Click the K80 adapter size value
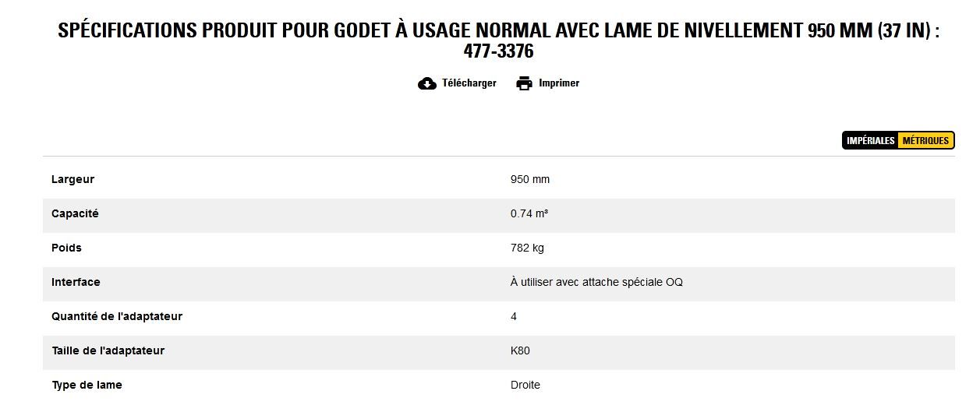 click(520, 350)
